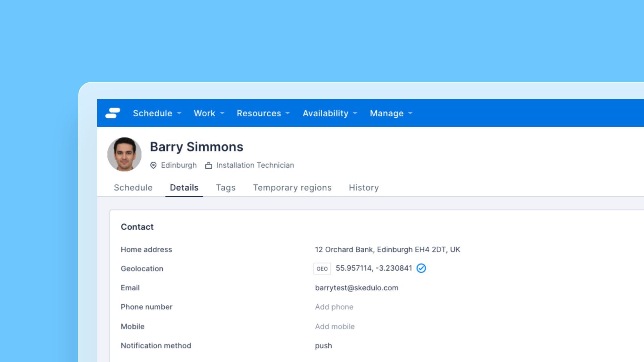Image resolution: width=644 pixels, height=362 pixels.
Task: Open the Schedule dropdown in the navbar
Action: click(157, 113)
